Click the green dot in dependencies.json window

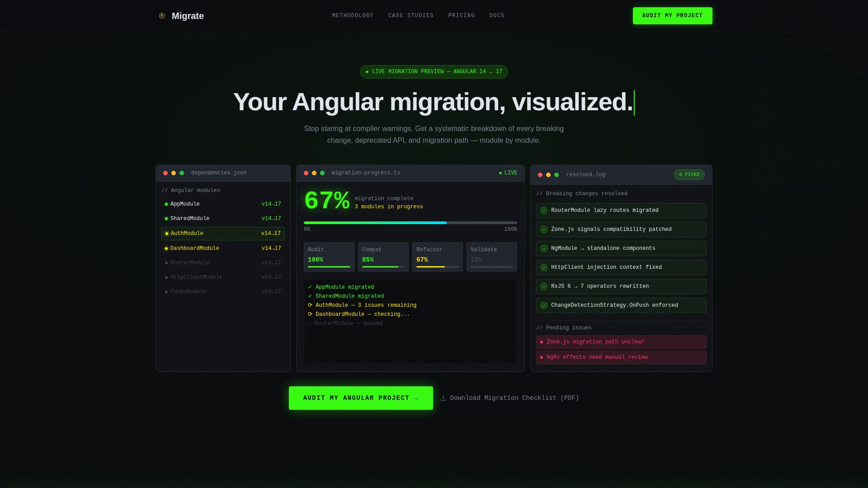click(182, 173)
